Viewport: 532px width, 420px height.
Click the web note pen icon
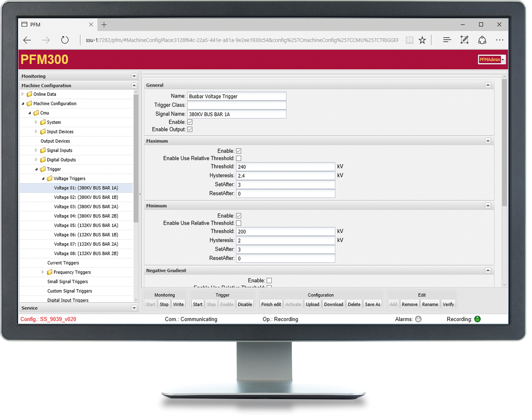tap(464, 40)
